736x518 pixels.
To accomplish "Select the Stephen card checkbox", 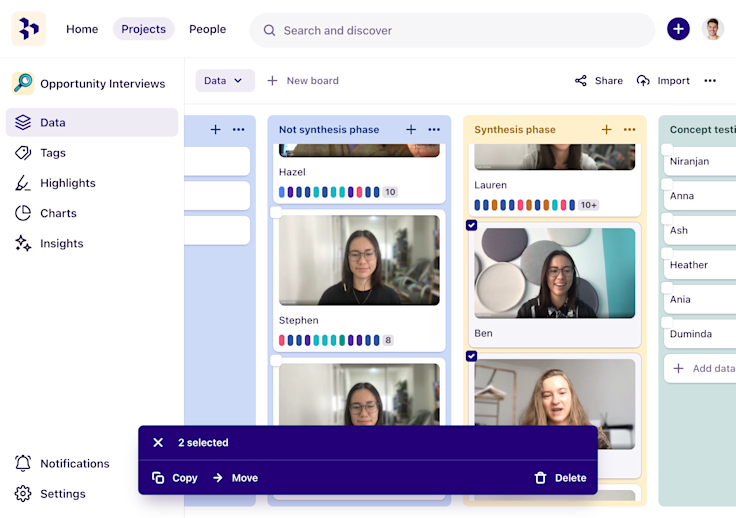I will click(276, 212).
